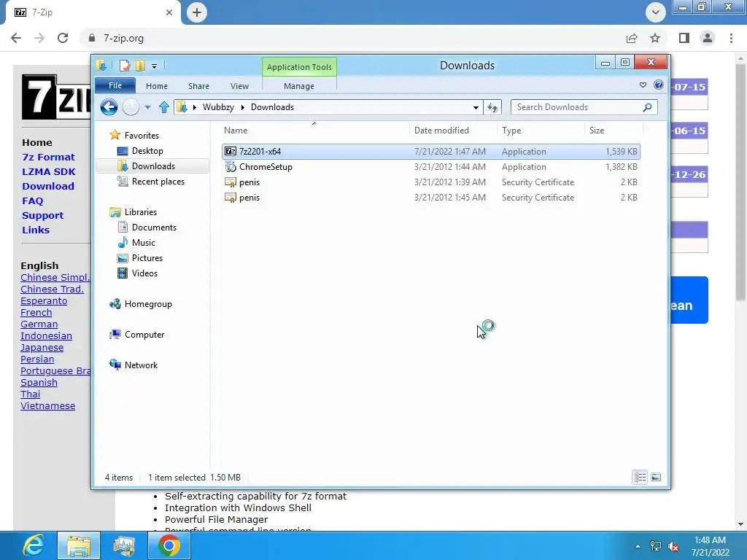
Task: Show hidden tray icons arrow
Action: coord(638,546)
